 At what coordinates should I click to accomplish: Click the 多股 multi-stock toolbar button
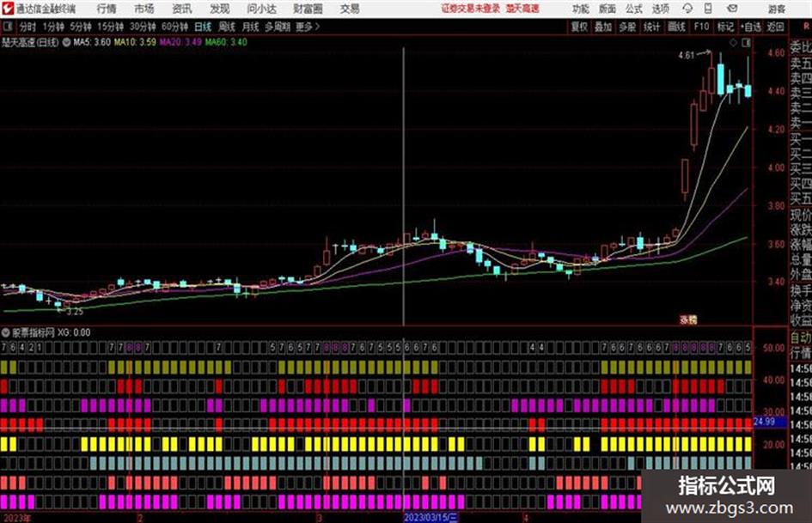point(627,27)
